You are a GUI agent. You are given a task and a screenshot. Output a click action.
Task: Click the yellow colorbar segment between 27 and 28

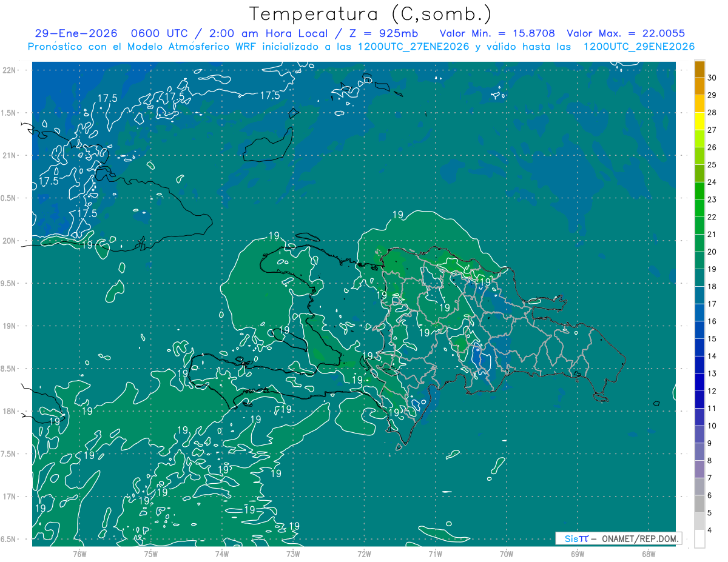[699, 121]
